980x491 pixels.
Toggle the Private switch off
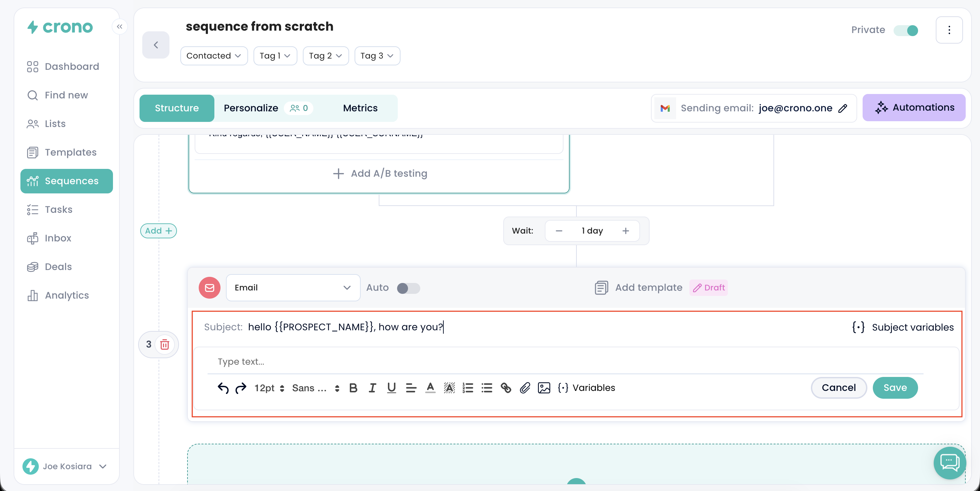point(906,30)
